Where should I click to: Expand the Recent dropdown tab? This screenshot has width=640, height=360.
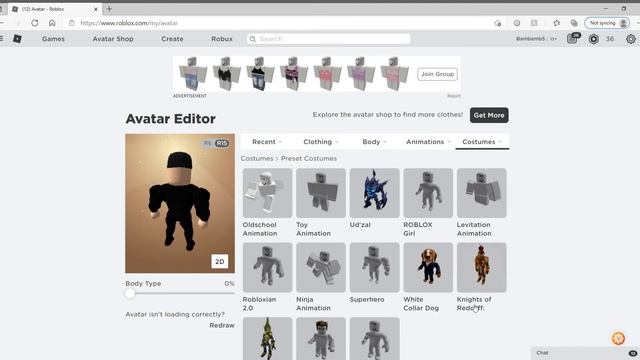[x=267, y=142]
